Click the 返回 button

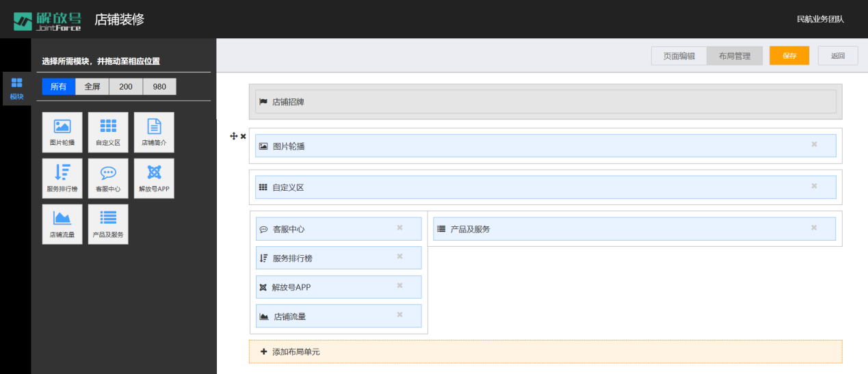click(x=838, y=56)
